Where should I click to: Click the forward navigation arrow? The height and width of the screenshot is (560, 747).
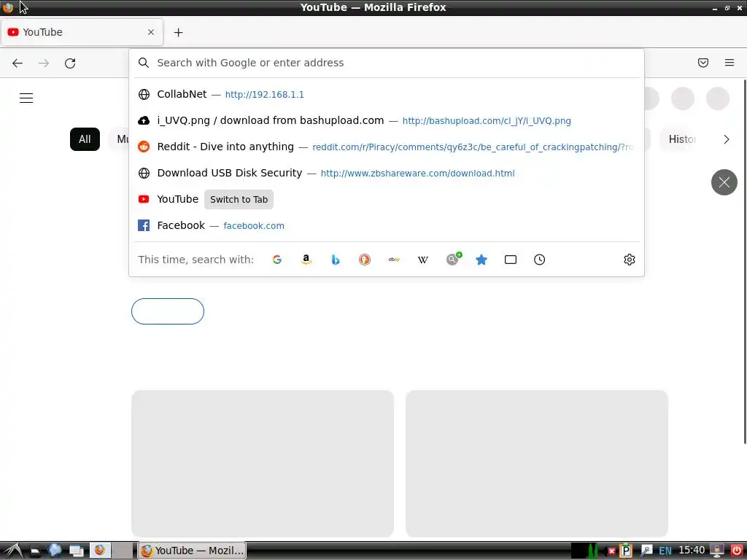pyautogui.click(x=44, y=63)
